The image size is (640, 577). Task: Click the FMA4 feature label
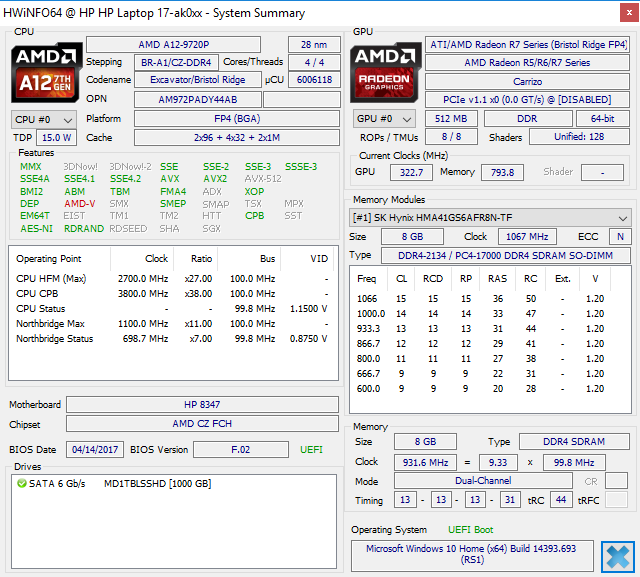point(173,191)
